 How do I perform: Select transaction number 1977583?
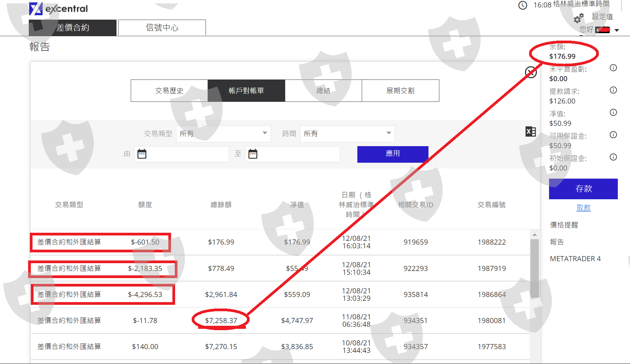pos(492,347)
